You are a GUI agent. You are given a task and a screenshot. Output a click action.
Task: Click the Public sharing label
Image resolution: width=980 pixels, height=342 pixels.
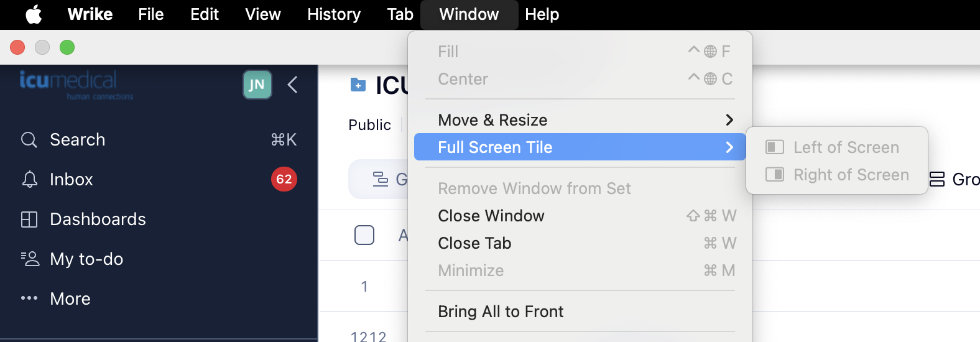(x=369, y=125)
